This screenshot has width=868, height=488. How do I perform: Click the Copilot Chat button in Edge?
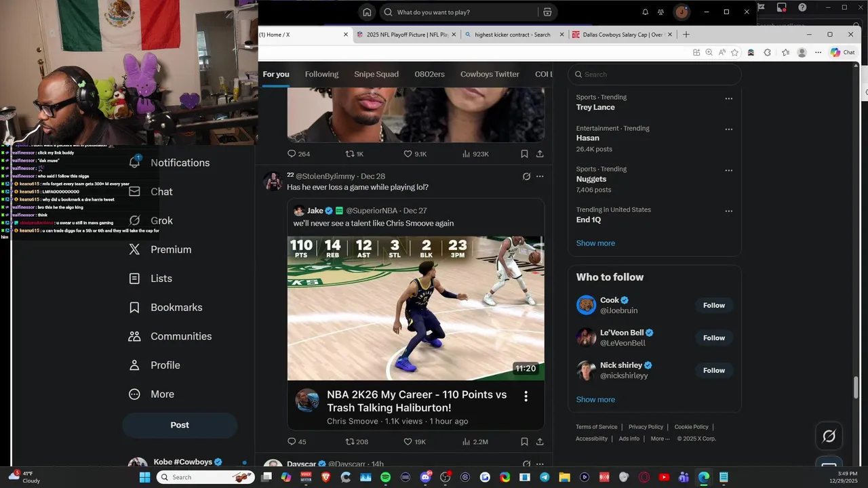point(843,52)
